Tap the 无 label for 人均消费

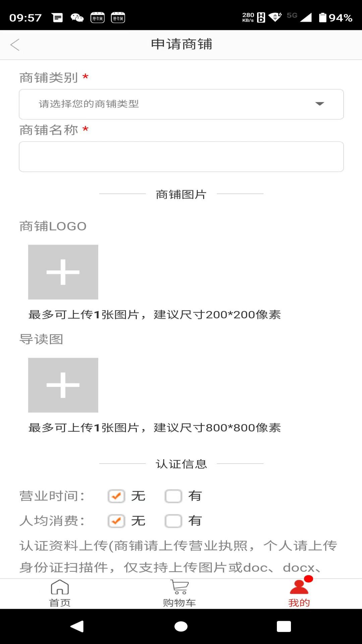coord(138,521)
